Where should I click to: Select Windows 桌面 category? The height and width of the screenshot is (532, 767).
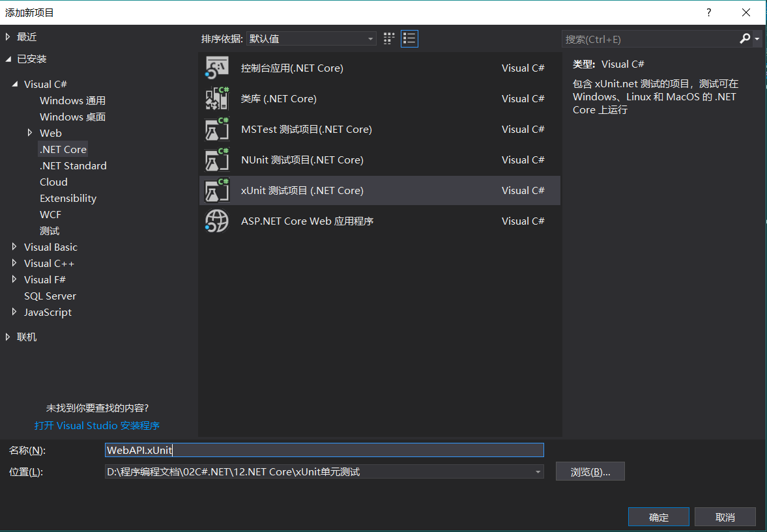coord(72,117)
